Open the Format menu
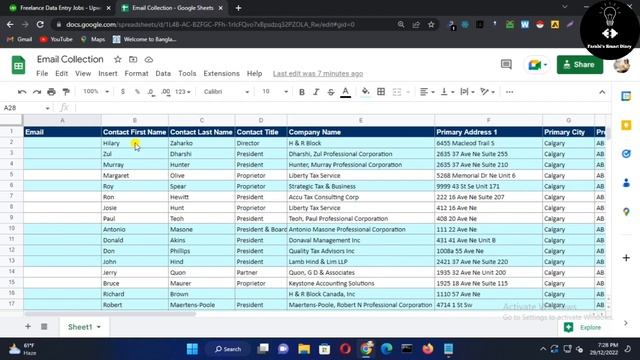This screenshot has height=360, width=640. (136, 73)
